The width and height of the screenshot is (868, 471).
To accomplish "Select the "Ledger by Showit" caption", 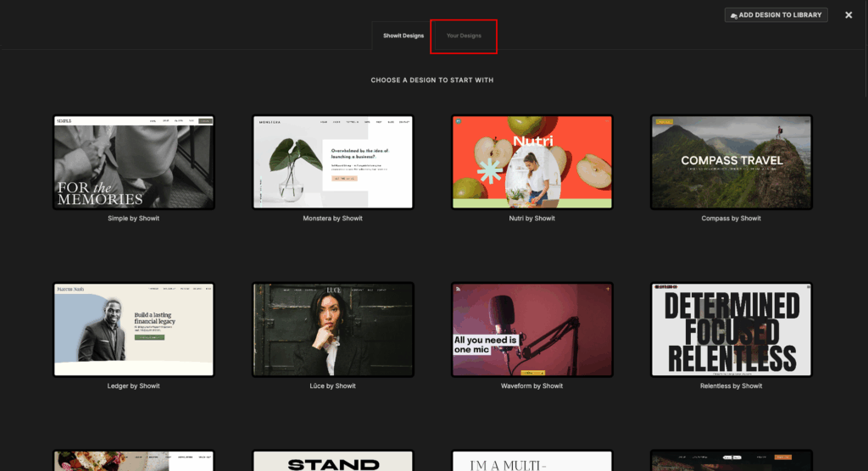I will pyautogui.click(x=134, y=386).
